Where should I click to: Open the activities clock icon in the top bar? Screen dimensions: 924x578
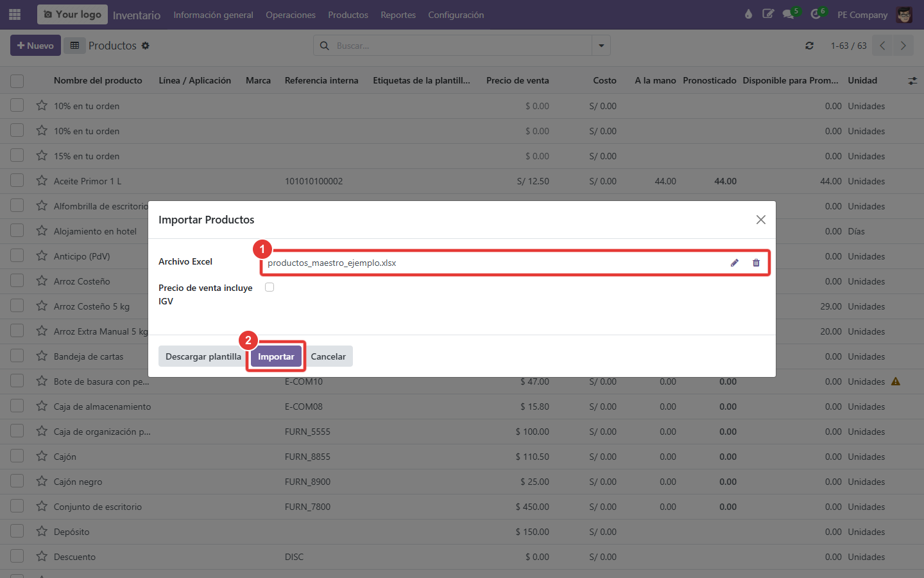(x=816, y=14)
